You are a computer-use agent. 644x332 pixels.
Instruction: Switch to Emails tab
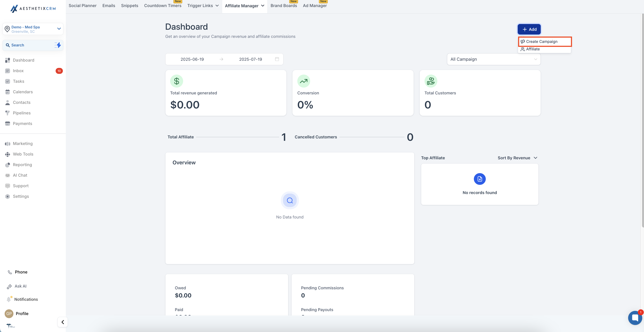tap(109, 6)
